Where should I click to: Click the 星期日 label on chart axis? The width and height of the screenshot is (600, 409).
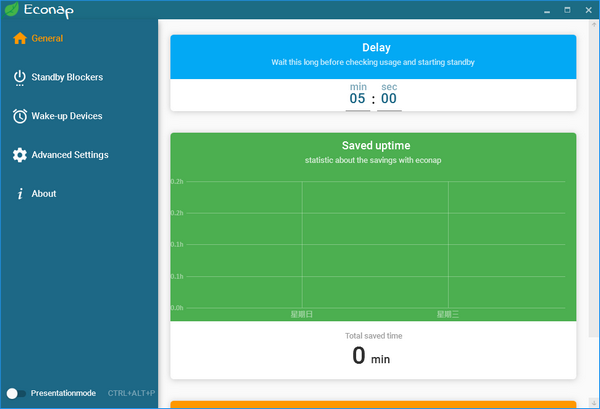[301, 314]
